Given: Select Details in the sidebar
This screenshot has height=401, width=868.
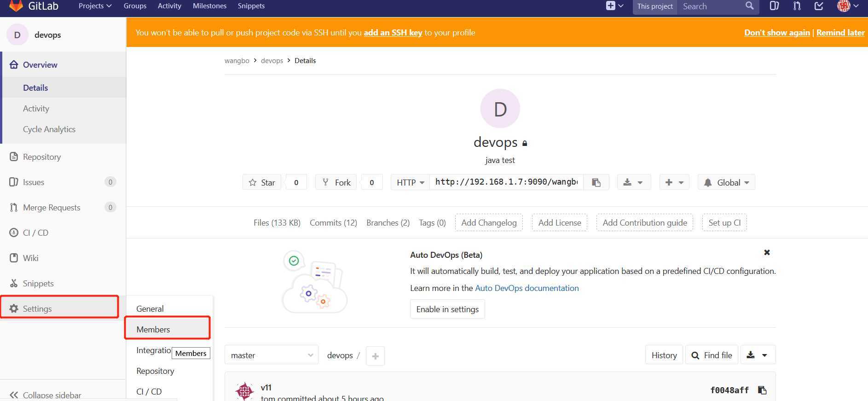Looking at the screenshot, I should [64, 87].
